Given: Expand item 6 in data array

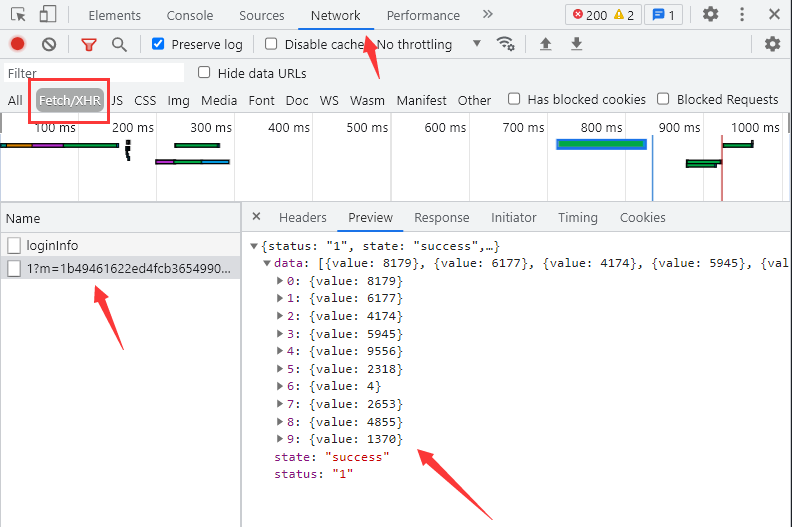Looking at the screenshot, I should tap(280, 386).
